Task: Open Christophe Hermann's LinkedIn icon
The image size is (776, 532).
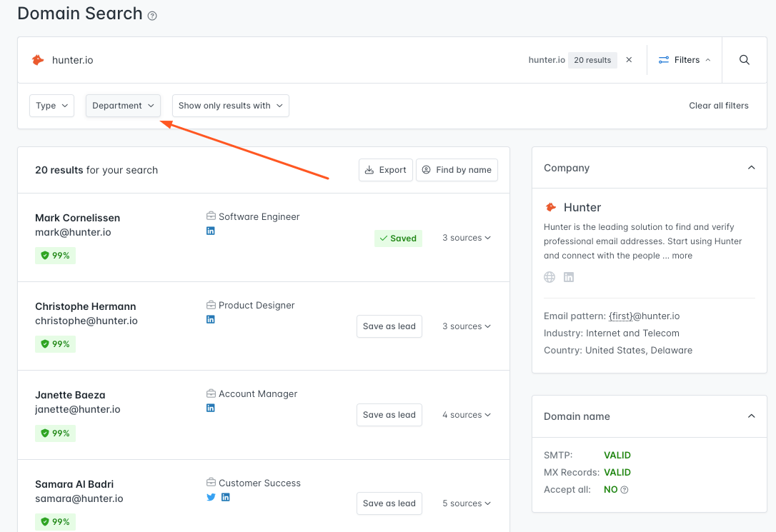Action: point(210,319)
